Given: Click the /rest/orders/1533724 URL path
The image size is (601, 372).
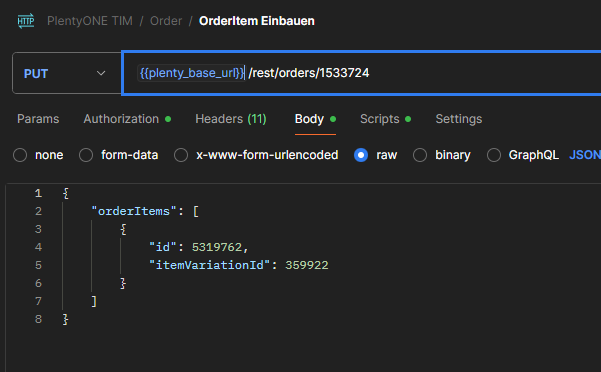Looking at the screenshot, I should [309, 73].
